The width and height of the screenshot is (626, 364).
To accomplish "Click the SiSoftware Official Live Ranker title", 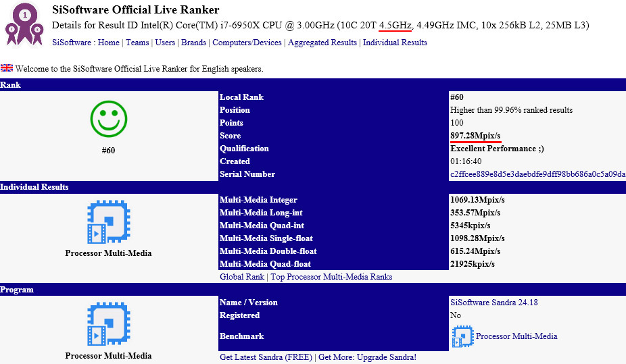I will [x=136, y=9].
